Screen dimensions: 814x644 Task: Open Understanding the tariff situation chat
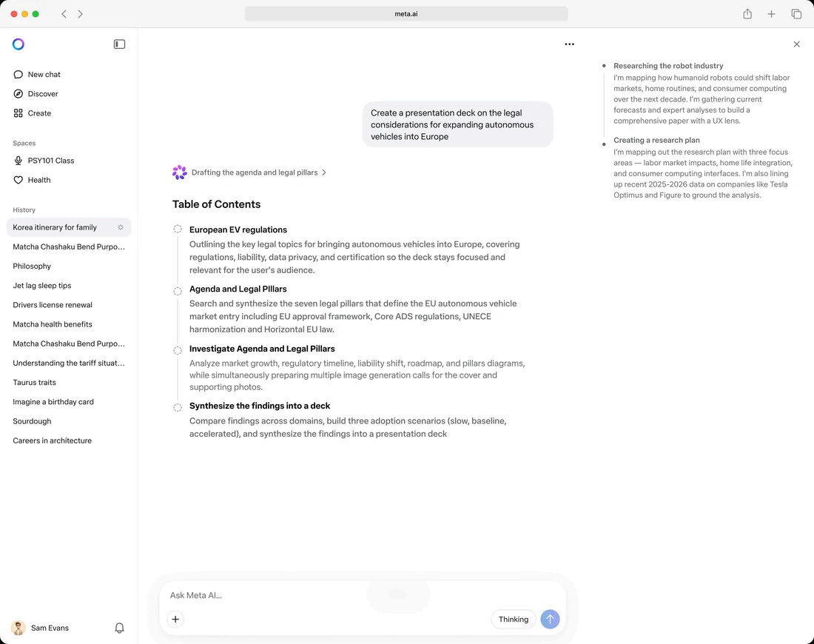tap(69, 363)
